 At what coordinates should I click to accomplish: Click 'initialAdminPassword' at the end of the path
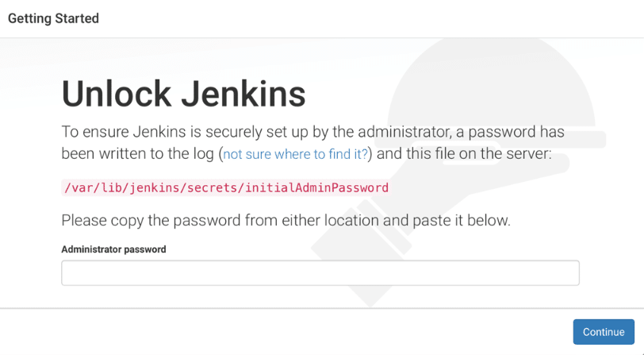pos(316,187)
